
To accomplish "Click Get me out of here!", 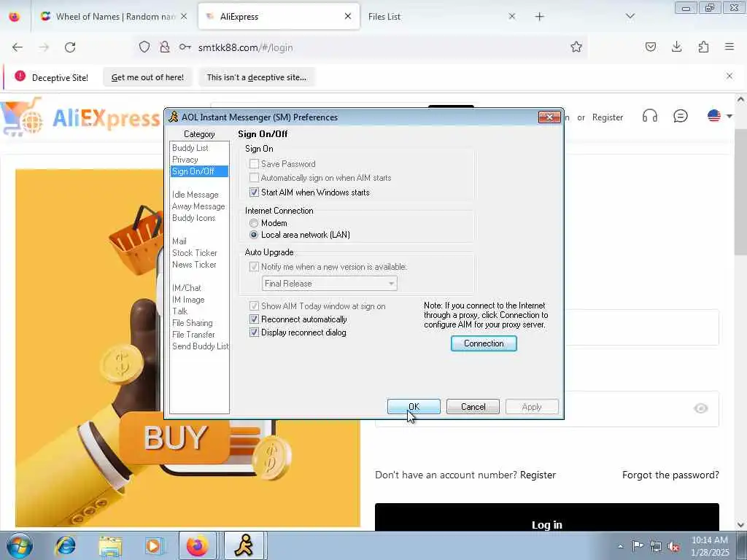I will pyautogui.click(x=147, y=77).
